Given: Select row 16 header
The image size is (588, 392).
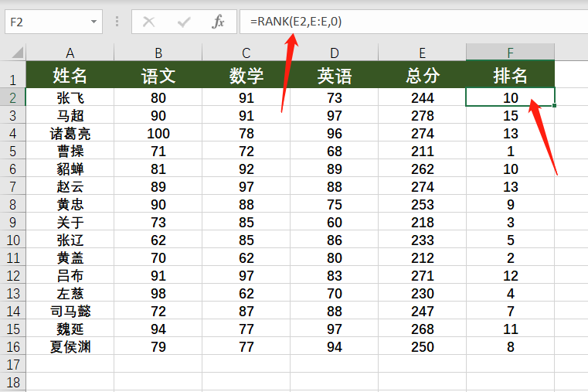Looking at the screenshot, I should point(13,346).
